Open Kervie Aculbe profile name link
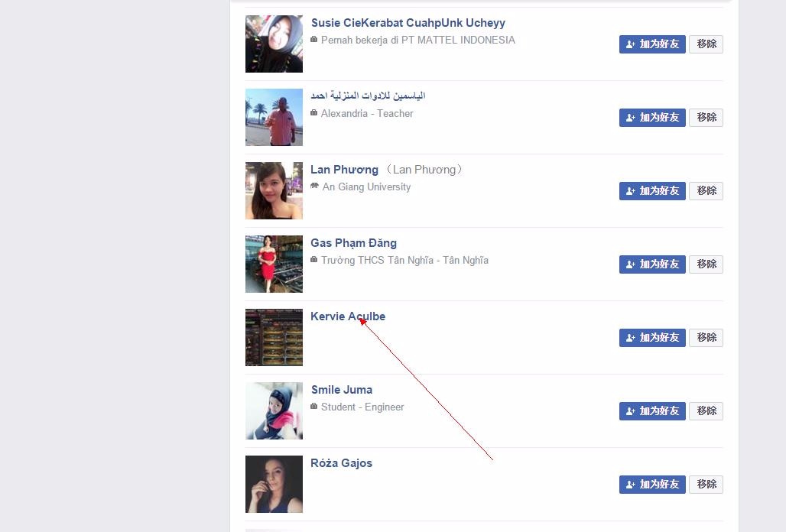Viewport: 786px width, 532px height. [348, 316]
